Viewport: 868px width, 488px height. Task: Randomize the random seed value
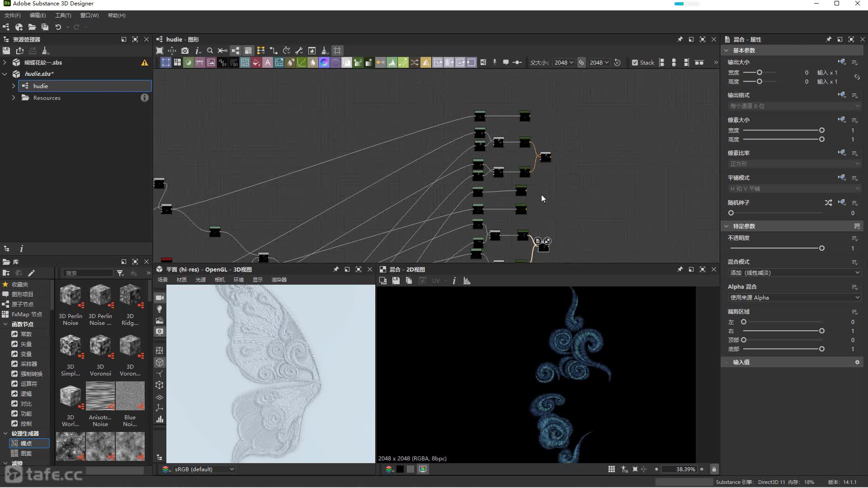point(828,203)
